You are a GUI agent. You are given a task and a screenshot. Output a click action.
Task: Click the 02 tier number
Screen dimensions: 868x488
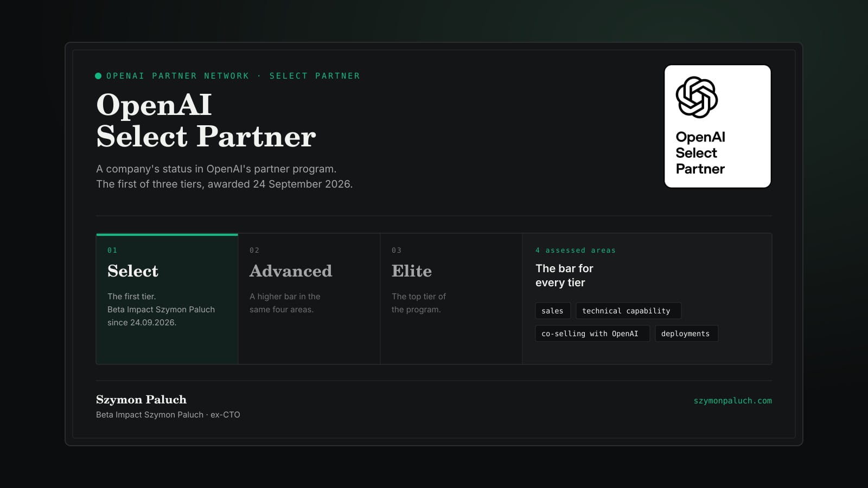click(254, 250)
